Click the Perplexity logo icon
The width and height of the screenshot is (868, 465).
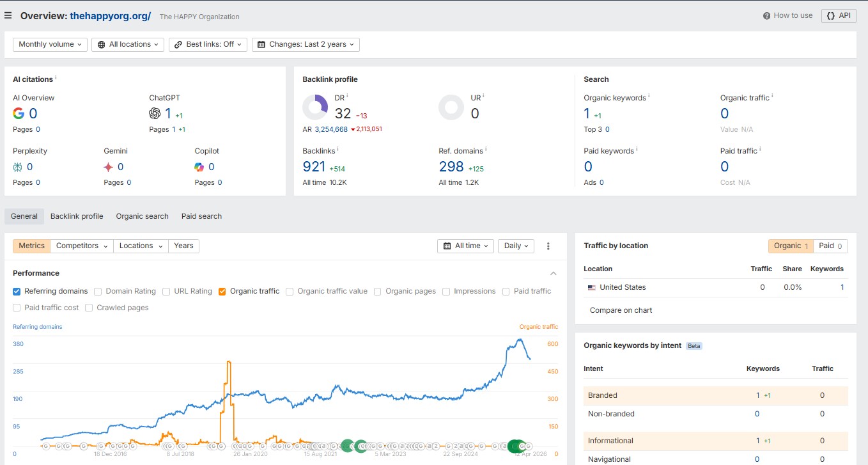pos(18,167)
